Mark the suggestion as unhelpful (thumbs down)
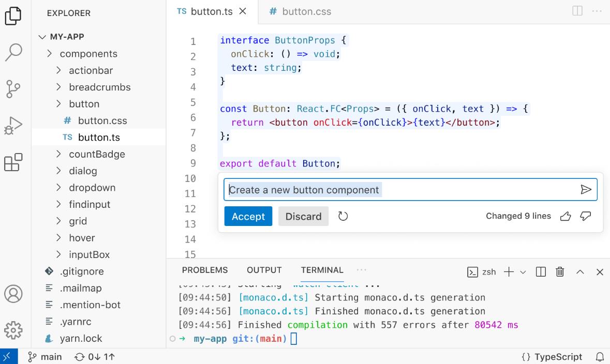610x364 pixels. pyautogui.click(x=586, y=216)
